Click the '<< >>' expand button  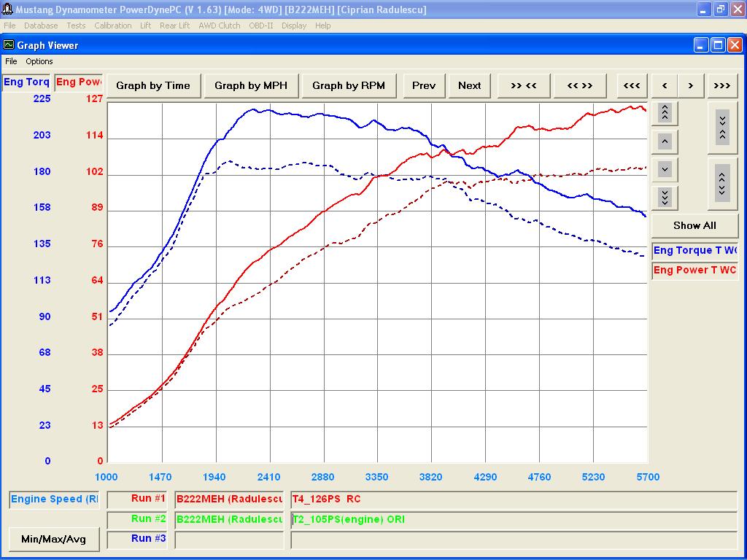(580, 86)
